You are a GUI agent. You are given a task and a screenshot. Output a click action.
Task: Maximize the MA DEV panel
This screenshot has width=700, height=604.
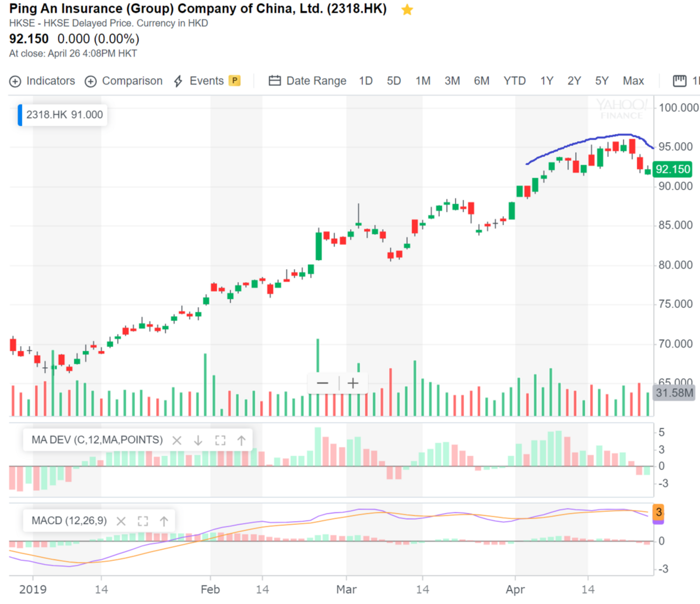pyautogui.click(x=220, y=440)
